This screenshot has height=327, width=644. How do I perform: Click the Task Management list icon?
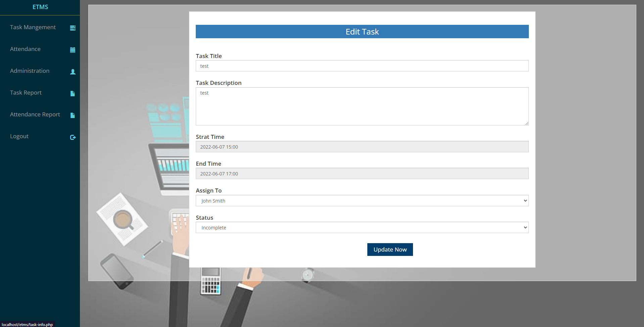pyautogui.click(x=73, y=28)
